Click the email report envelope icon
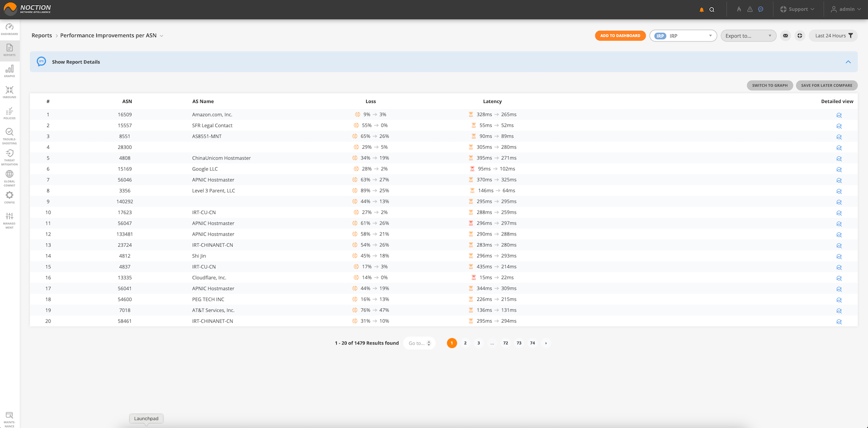Image resolution: width=868 pixels, height=428 pixels. pyautogui.click(x=786, y=36)
